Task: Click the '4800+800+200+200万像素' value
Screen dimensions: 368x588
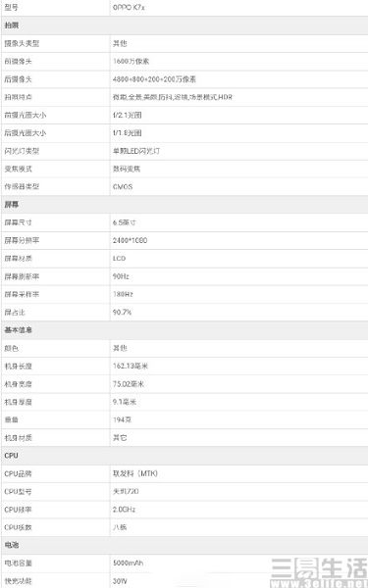Action: [x=154, y=79]
